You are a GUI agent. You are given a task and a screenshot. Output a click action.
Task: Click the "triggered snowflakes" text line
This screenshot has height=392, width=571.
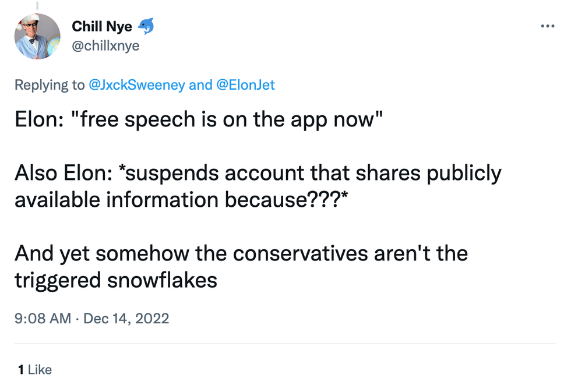tap(115, 280)
